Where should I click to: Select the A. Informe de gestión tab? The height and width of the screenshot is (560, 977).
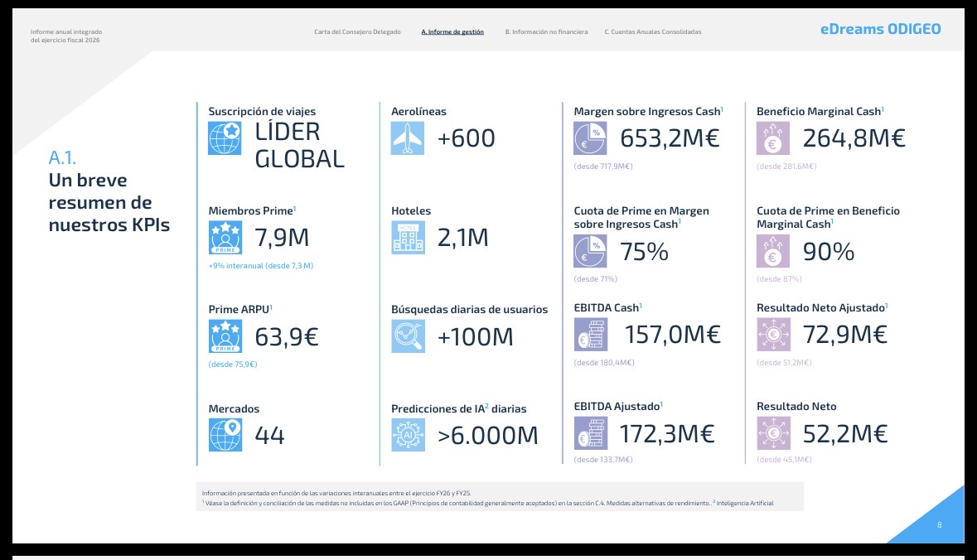[452, 31]
